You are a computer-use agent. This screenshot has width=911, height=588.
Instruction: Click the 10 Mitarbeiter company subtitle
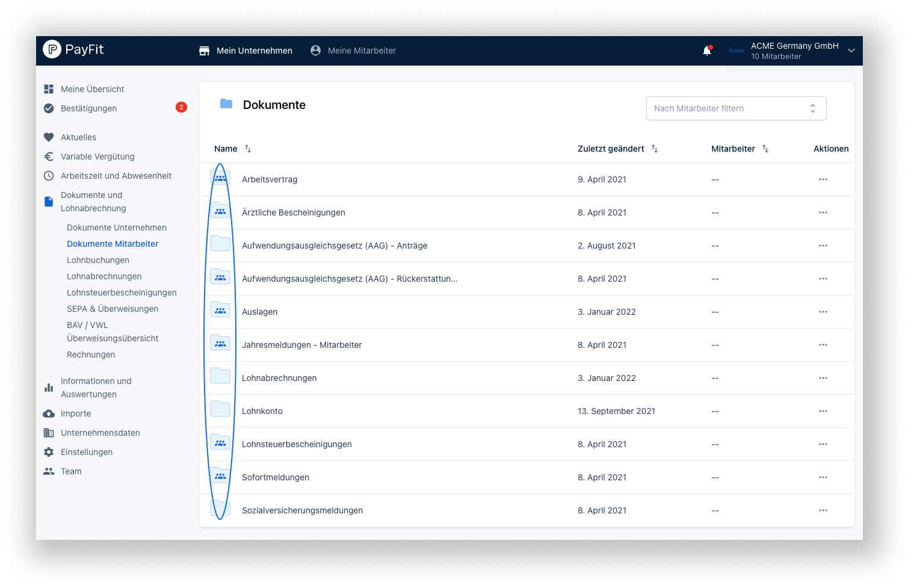tap(776, 57)
